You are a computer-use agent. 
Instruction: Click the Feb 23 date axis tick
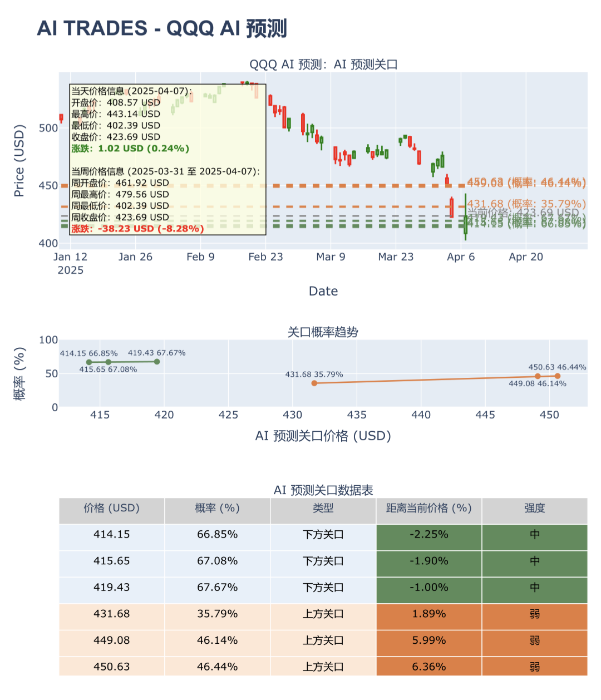point(265,257)
